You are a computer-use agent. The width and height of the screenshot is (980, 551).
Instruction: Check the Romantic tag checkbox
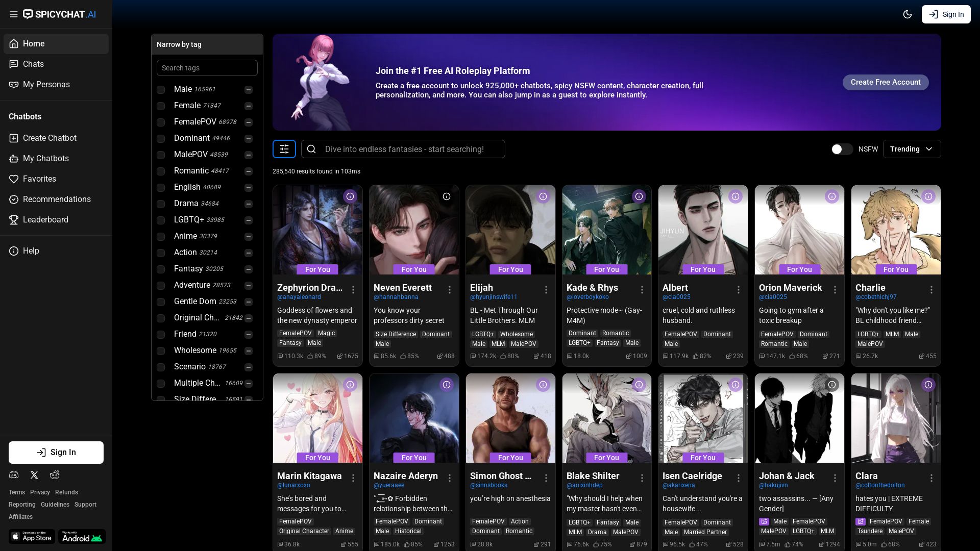[161, 171]
